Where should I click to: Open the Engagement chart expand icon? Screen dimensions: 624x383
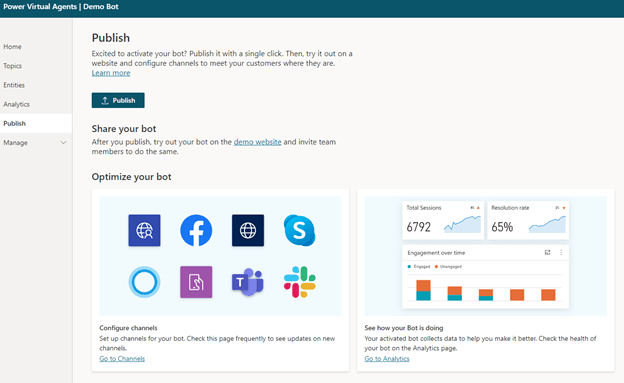[548, 252]
